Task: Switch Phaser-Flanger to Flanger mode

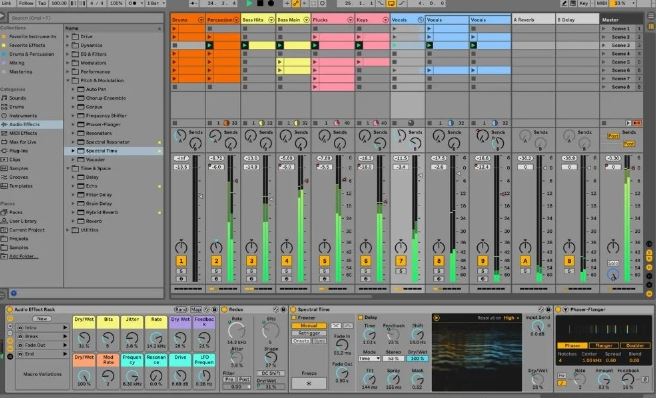Action: (x=604, y=346)
